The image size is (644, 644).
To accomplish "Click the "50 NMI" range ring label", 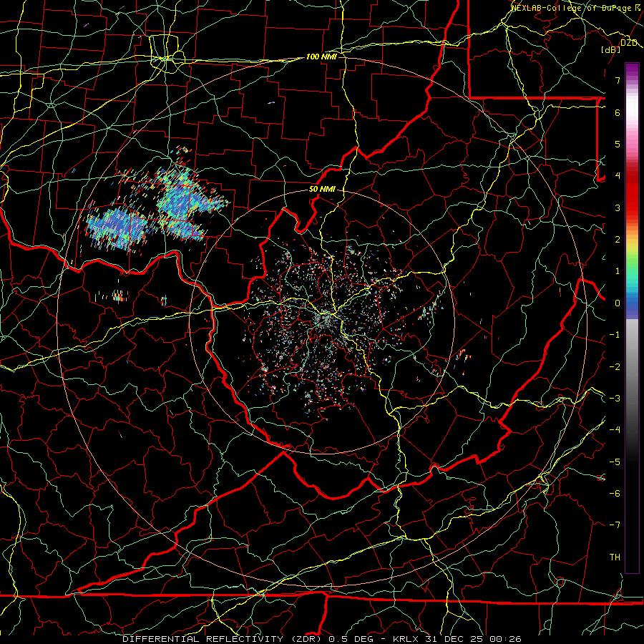I will click(x=322, y=190).
